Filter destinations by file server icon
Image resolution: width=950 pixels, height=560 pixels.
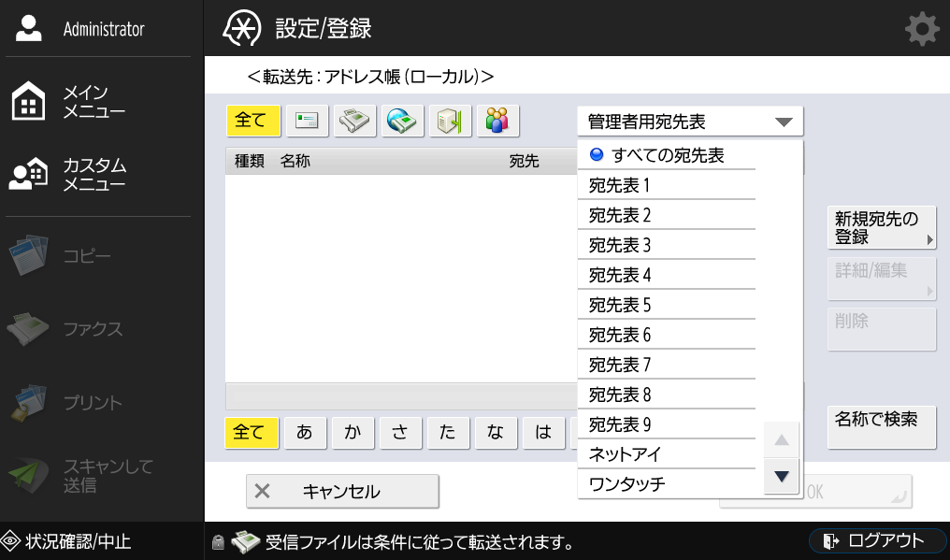coord(450,121)
